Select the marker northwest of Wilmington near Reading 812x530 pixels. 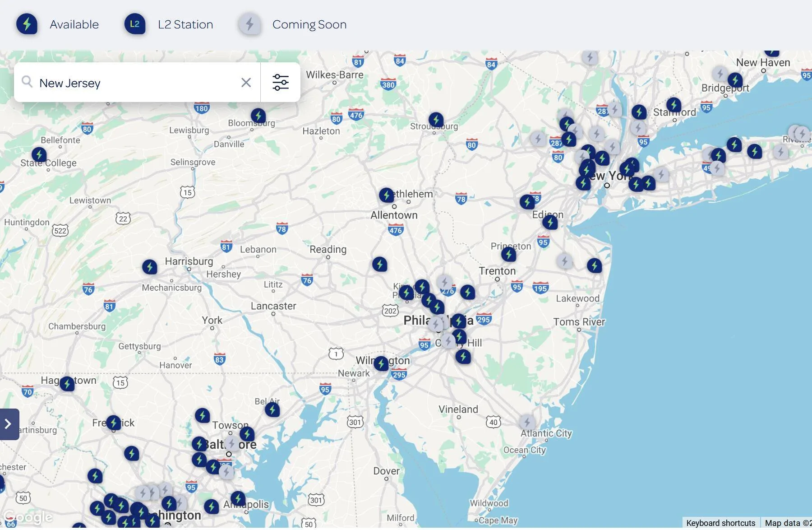coord(380,265)
